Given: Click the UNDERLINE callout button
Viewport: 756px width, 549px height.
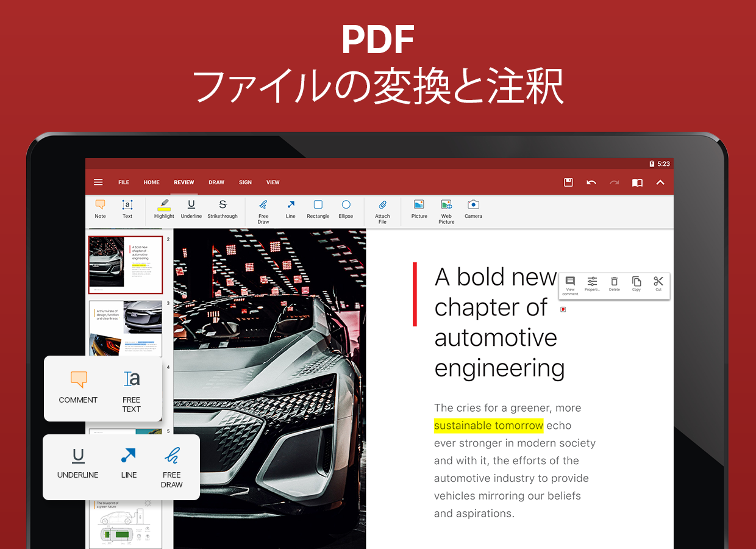Looking at the screenshot, I should (78, 464).
